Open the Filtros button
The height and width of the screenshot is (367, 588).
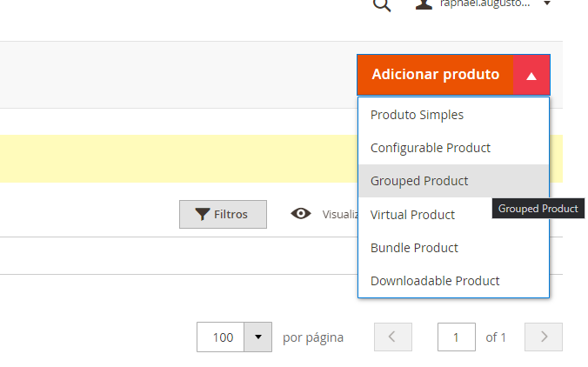pos(223,214)
